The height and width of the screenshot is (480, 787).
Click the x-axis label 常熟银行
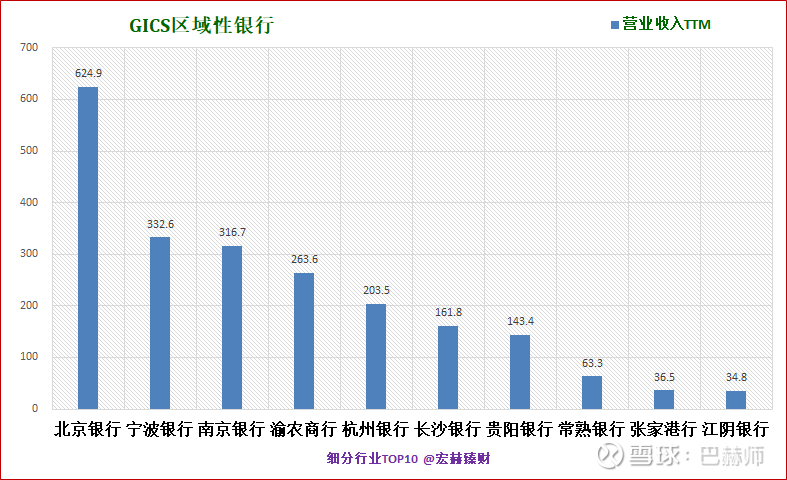(x=592, y=429)
